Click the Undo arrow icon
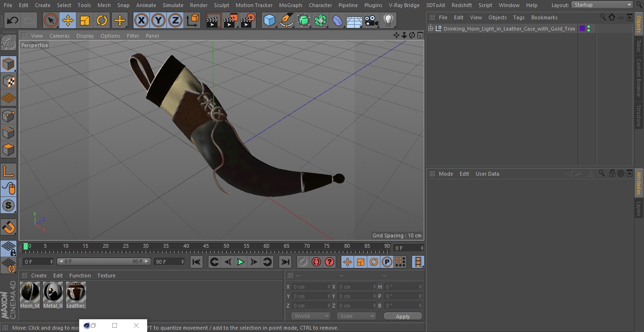 [x=13, y=21]
